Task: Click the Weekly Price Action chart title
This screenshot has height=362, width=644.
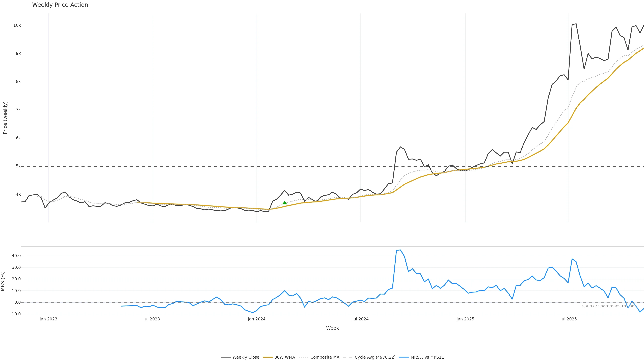Action: coord(60,5)
